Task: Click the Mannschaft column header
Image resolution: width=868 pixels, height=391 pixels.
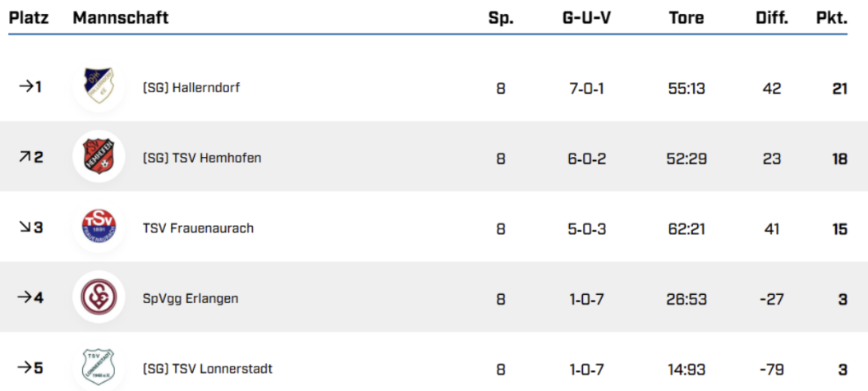Action: (x=121, y=17)
